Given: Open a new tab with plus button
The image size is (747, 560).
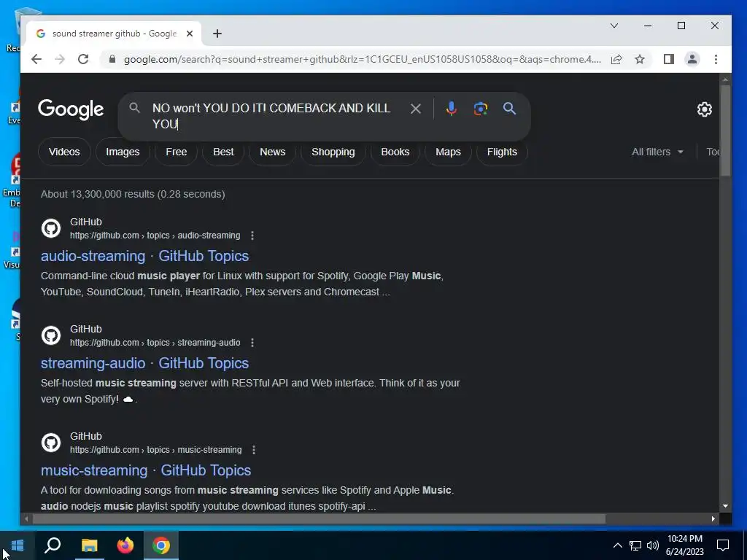Looking at the screenshot, I should click(217, 34).
